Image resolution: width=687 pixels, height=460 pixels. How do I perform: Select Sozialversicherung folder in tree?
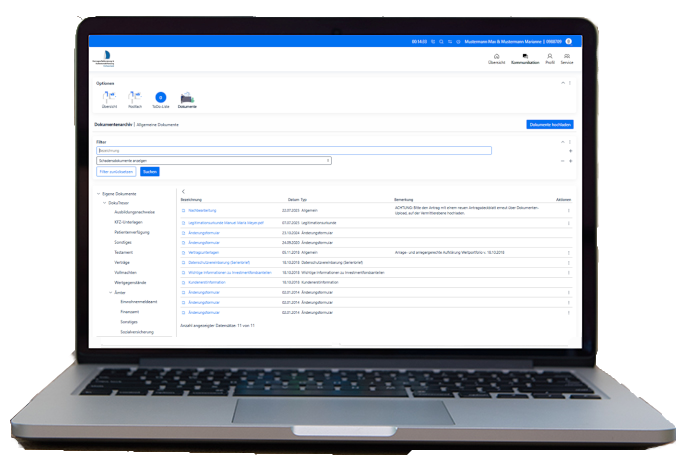coord(137,332)
